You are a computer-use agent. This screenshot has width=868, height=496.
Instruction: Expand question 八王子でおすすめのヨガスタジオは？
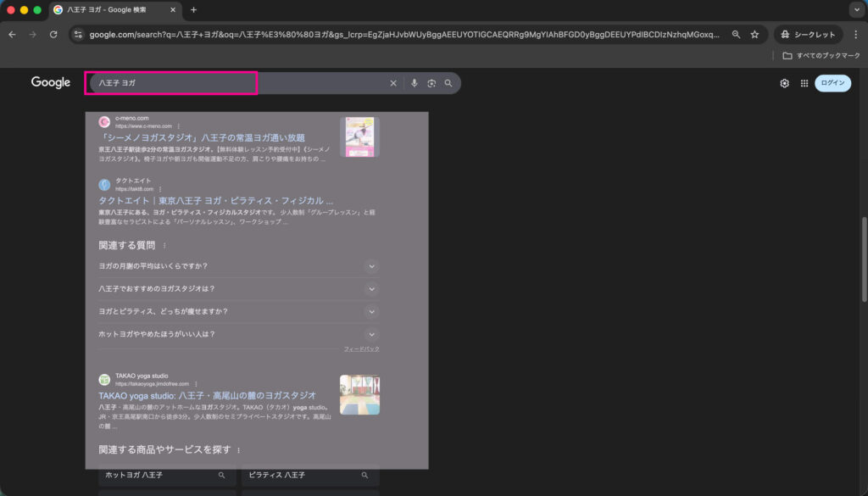click(x=370, y=289)
